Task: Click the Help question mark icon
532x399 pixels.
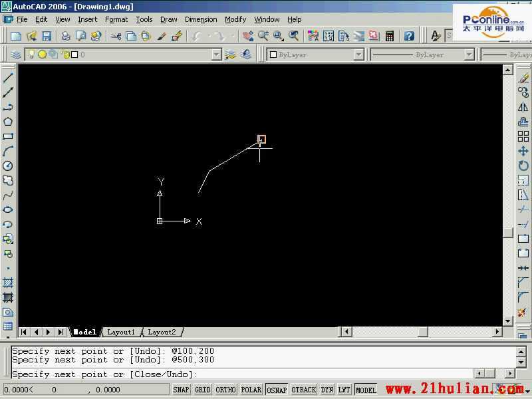Action: 409,36
